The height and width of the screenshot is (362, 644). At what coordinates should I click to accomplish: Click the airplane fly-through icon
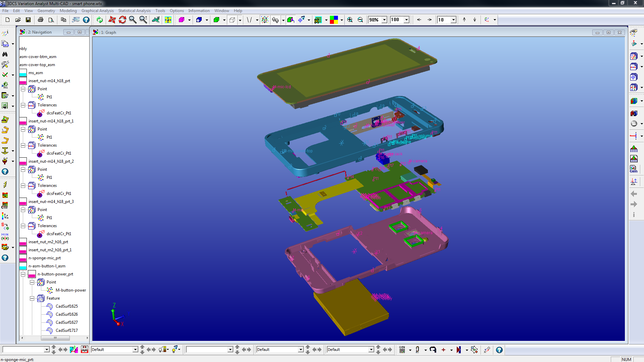click(x=156, y=20)
